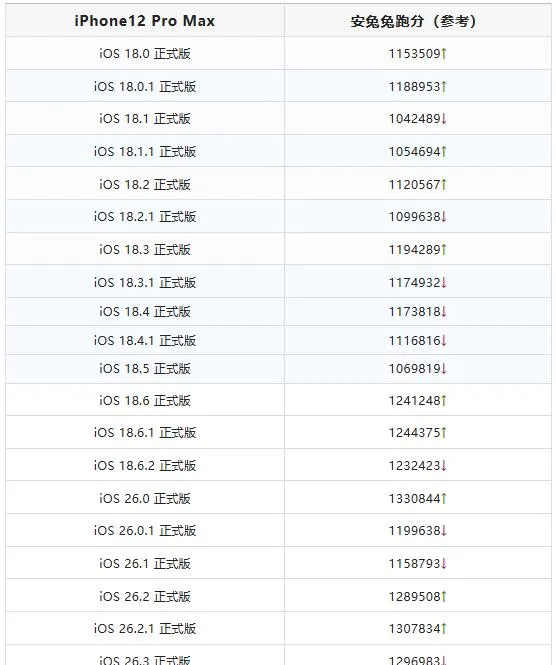Click the iOS 26.0 正式版 row label
Viewport: 556px width, 665px height.
click(x=145, y=498)
